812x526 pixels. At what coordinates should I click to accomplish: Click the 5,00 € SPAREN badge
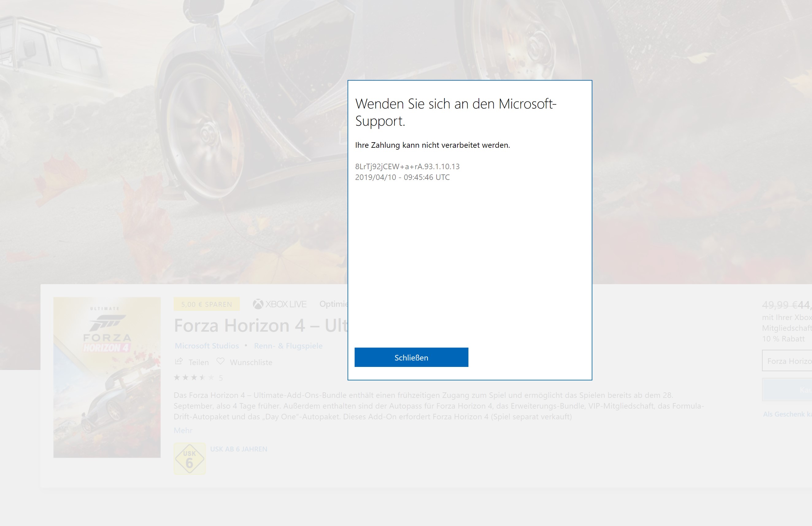(x=206, y=304)
